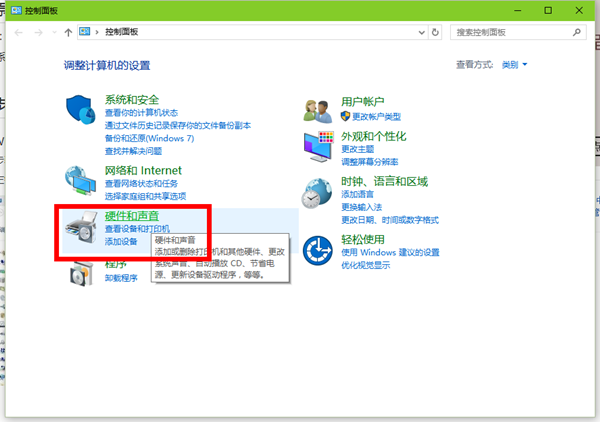Click the 添加设备 link
Viewport: 600px width, 422px height.
[x=121, y=241]
